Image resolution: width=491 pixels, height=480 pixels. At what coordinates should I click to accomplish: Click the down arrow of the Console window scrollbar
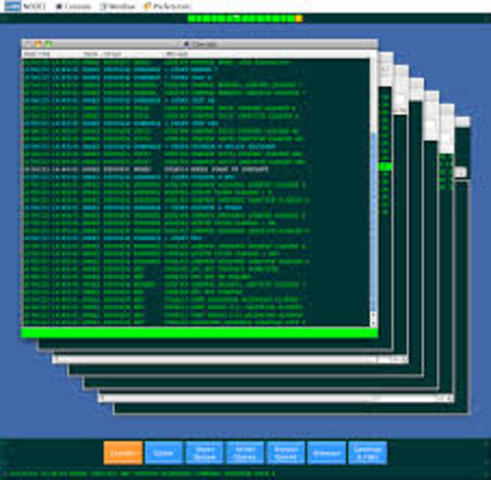pos(373,323)
